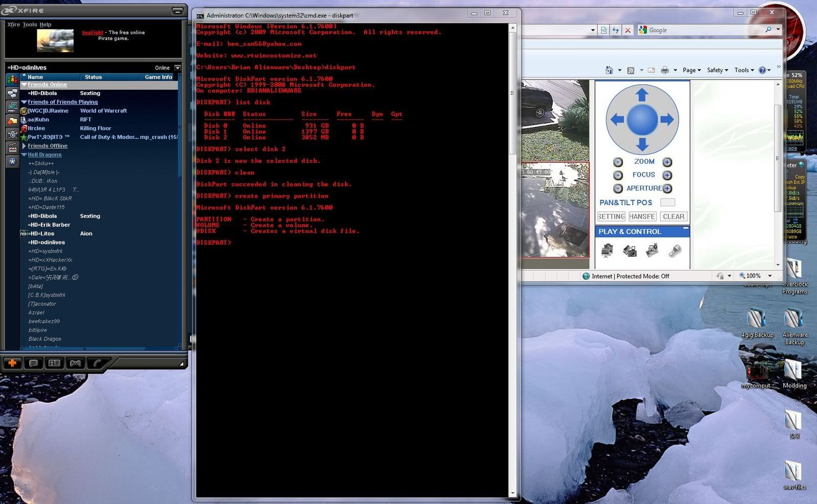The width and height of the screenshot is (817, 504).
Task: Open IE Page dropdown menu
Action: tap(691, 70)
